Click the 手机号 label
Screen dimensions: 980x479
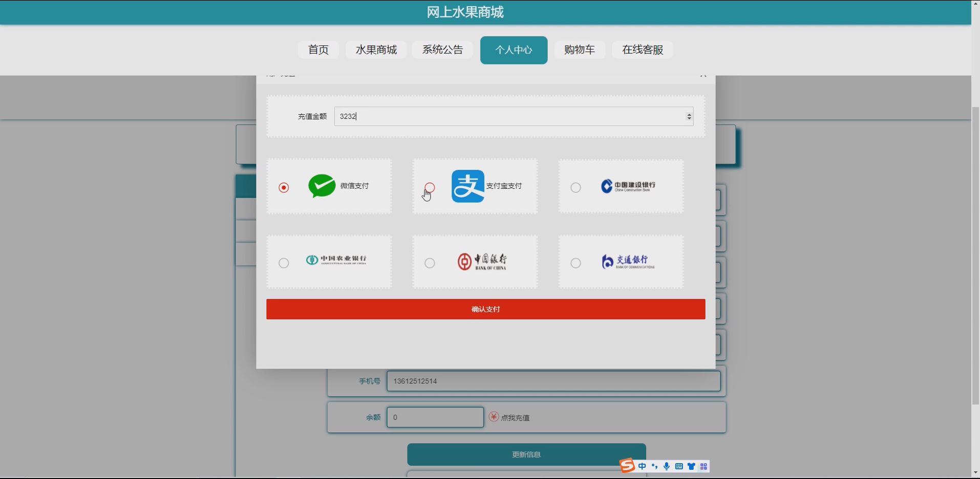370,381
